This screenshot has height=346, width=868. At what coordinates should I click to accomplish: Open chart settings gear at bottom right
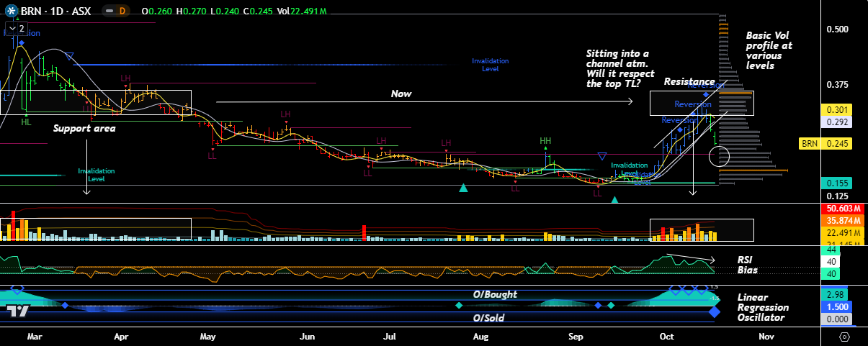[x=844, y=337]
